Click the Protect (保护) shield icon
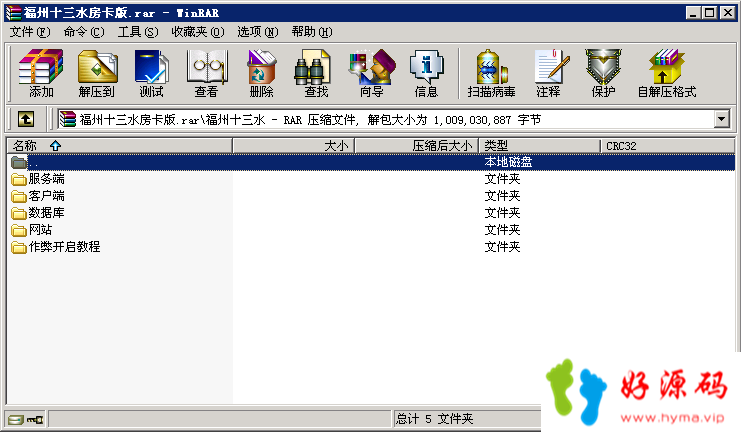 pos(603,73)
